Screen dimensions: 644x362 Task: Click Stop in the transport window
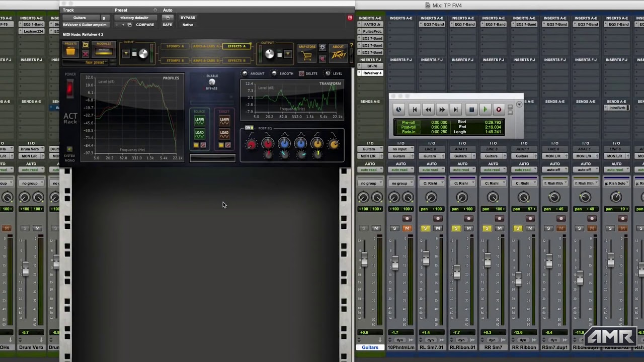pos(471,110)
